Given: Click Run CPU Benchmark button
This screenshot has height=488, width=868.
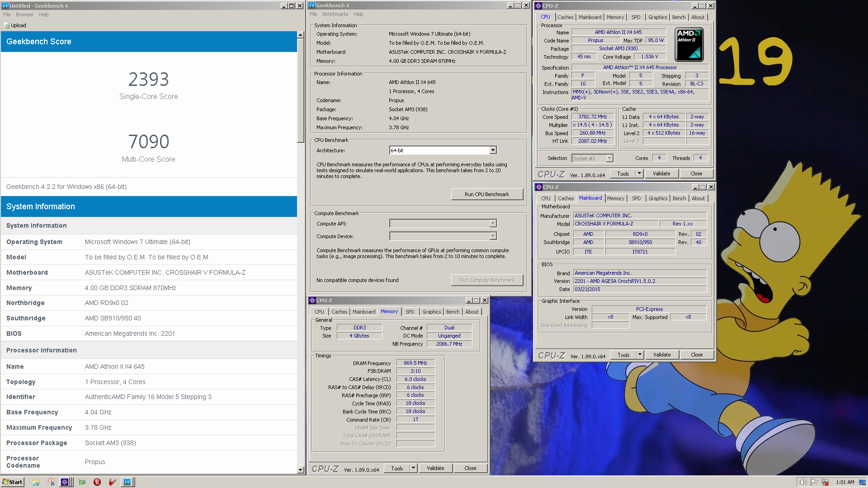Looking at the screenshot, I should pyautogui.click(x=487, y=194).
